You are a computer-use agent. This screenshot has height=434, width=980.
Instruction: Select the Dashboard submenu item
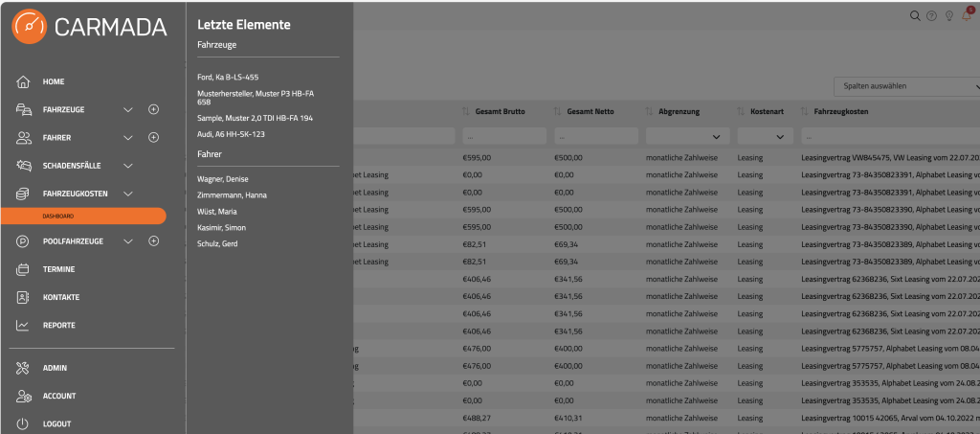tap(84, 216)
